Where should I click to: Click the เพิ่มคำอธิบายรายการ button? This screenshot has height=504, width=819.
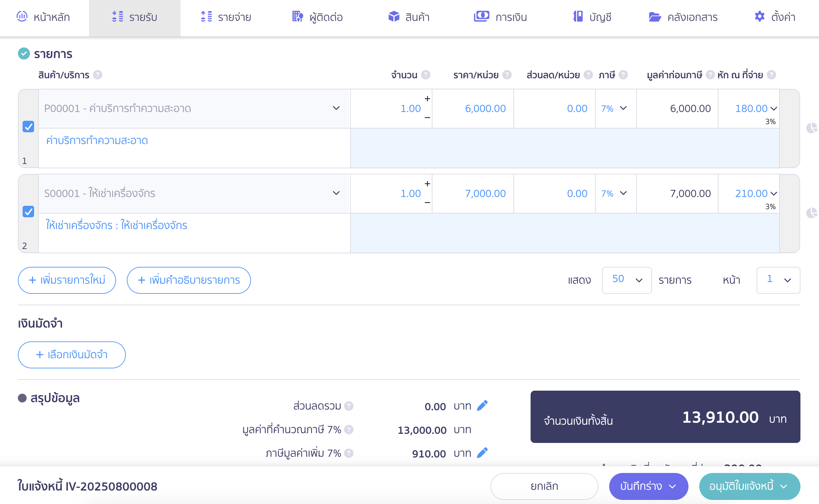point(189,280)
